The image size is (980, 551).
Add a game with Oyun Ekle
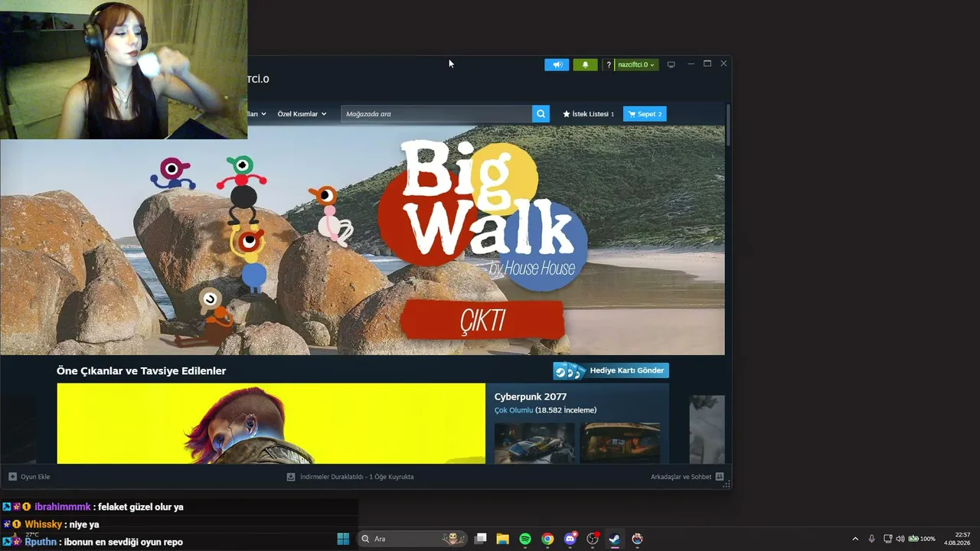click(x=29, y=477)
